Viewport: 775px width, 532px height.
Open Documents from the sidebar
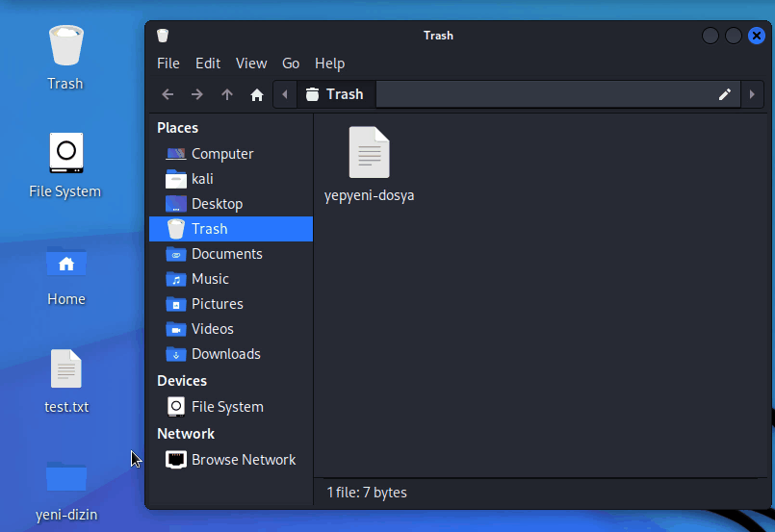point(231,254)
